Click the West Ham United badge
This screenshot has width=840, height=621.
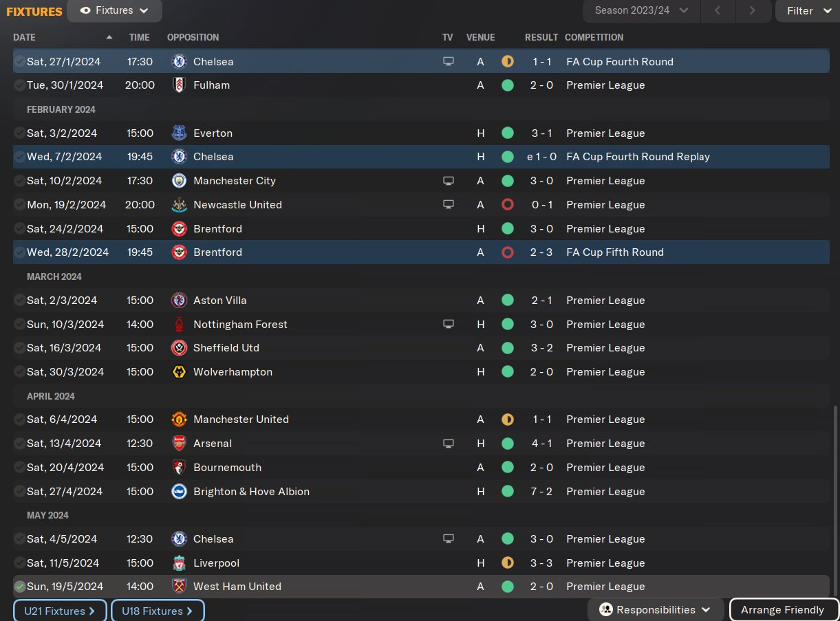179,587
